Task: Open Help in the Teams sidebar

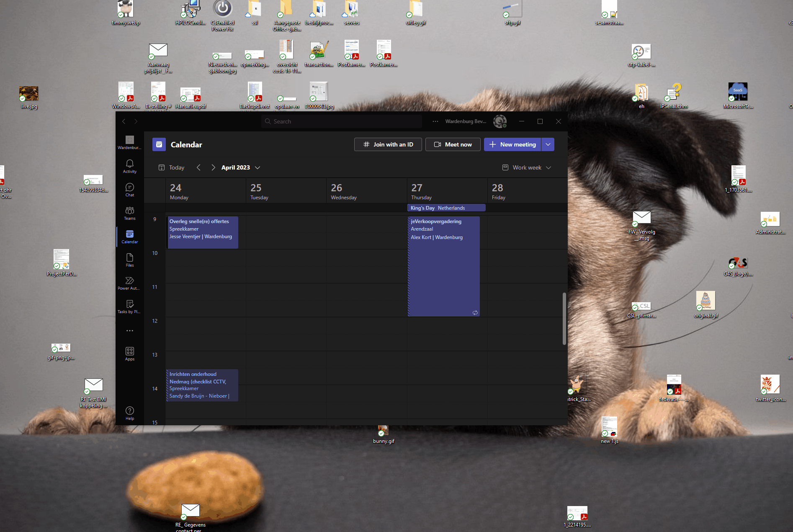Action: [x=130, y=413]
